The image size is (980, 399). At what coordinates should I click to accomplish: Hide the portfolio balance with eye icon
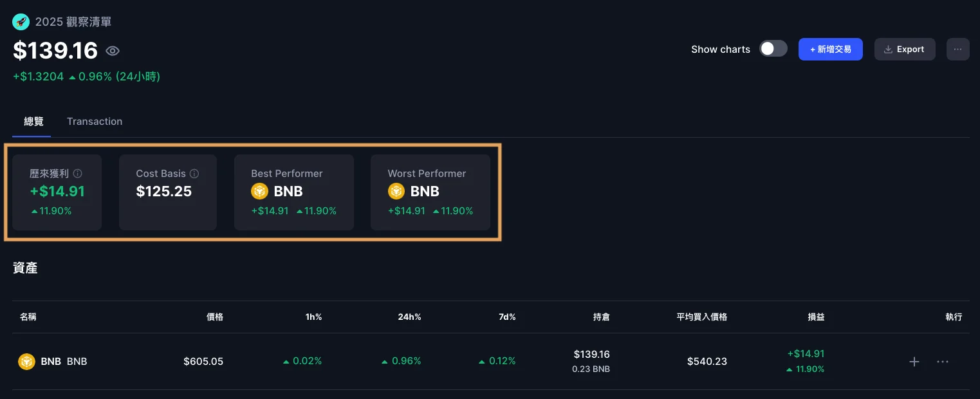pos(113,51)
